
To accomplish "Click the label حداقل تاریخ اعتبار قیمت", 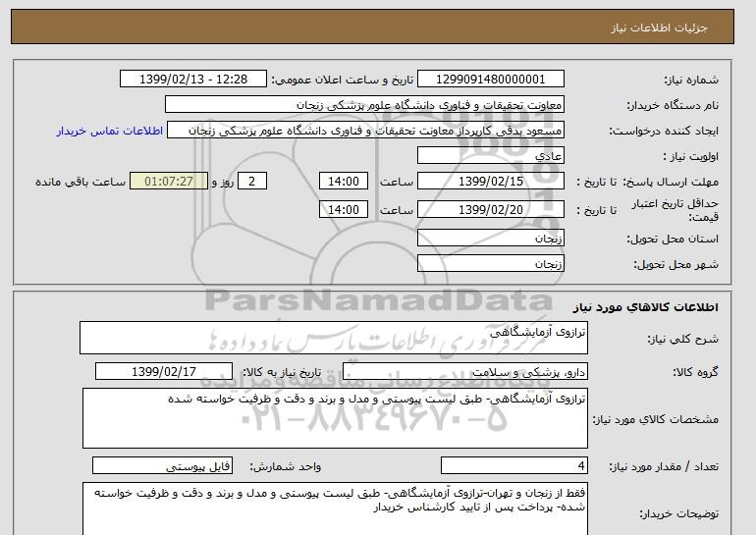I will 675,210.
